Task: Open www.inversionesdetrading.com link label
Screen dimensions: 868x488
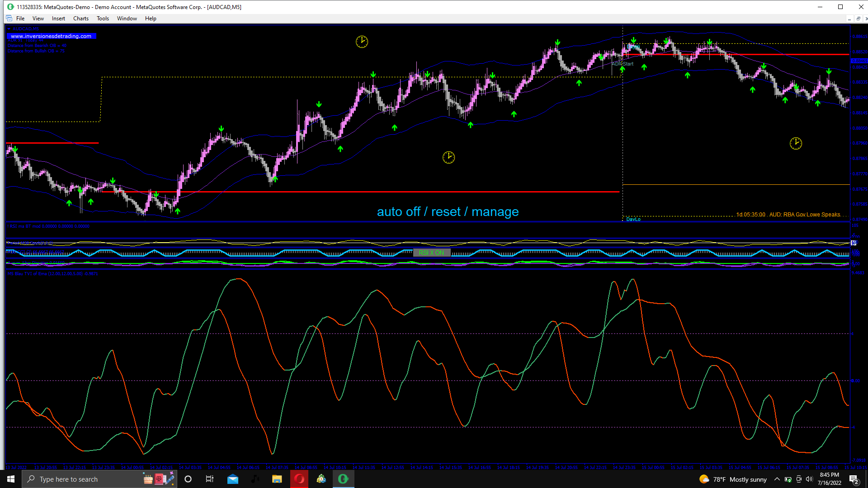Action: pos(51,36)
